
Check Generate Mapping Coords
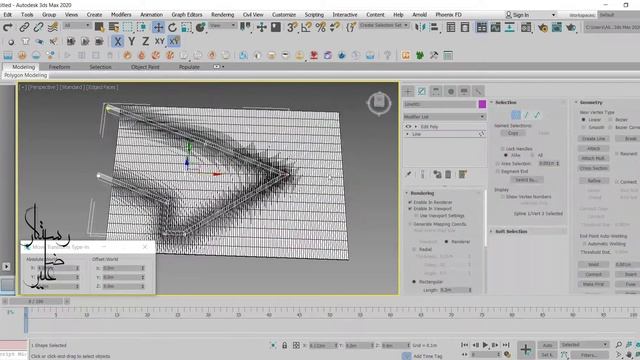click(x=410, y=224)
